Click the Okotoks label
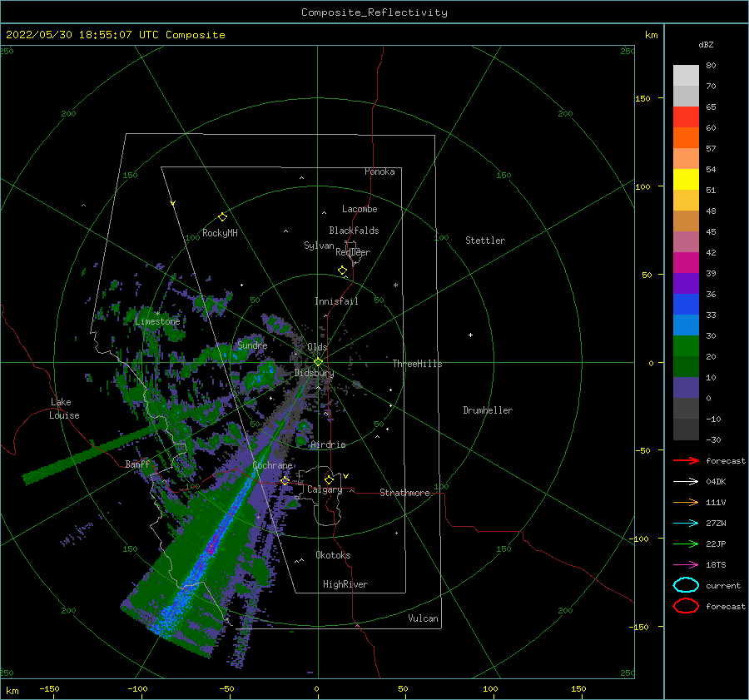 point(333,555)
